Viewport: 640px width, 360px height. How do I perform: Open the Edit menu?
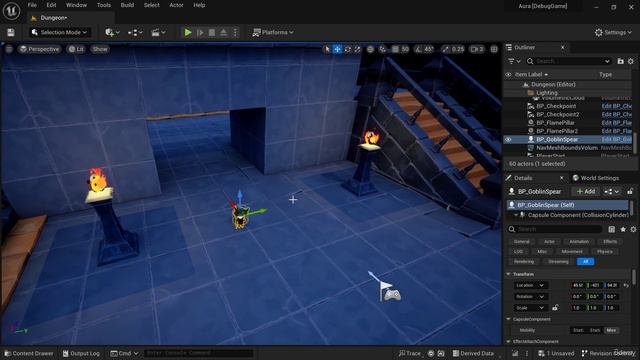coord(51,5)
